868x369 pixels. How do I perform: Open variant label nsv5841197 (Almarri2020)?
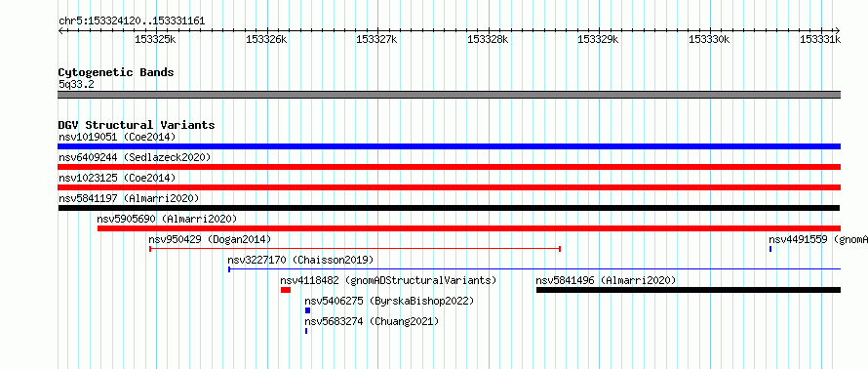point(129,198)
